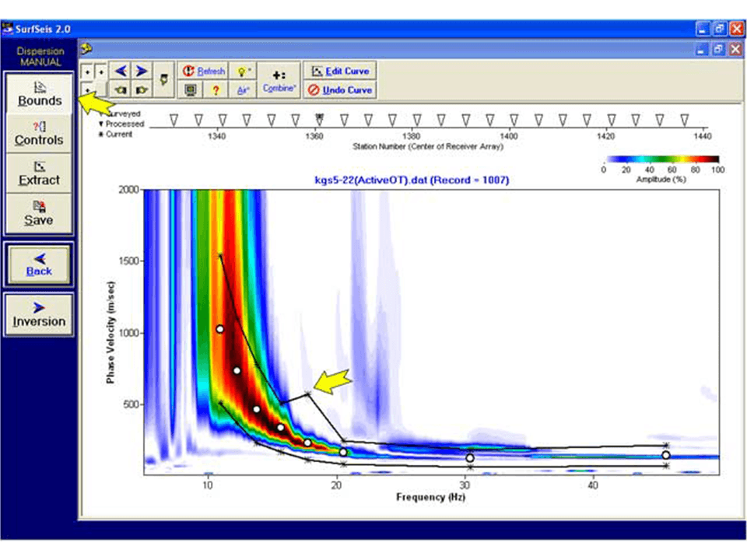747x560 pixels.
Task: Click the light bulb icon
Action: point(243,71)
